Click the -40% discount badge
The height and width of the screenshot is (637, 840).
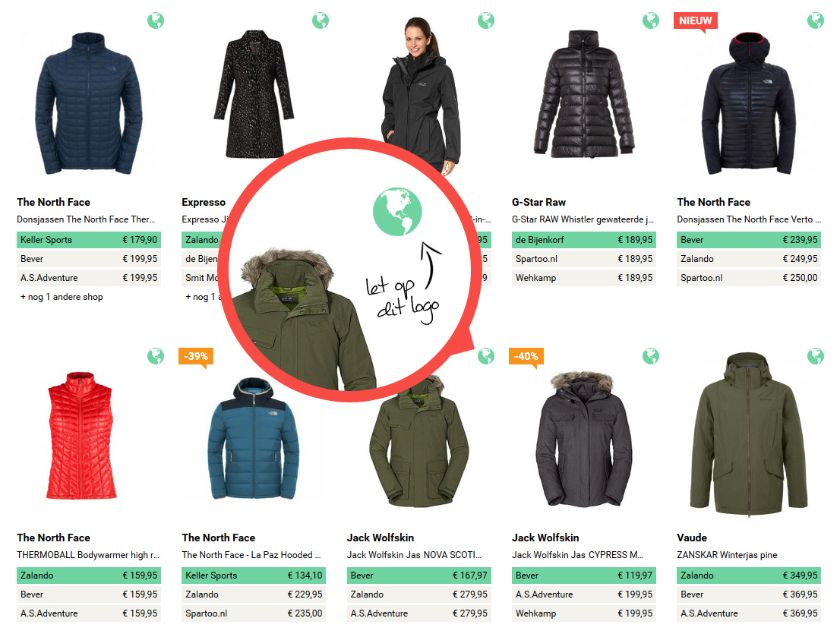[526, 357]
